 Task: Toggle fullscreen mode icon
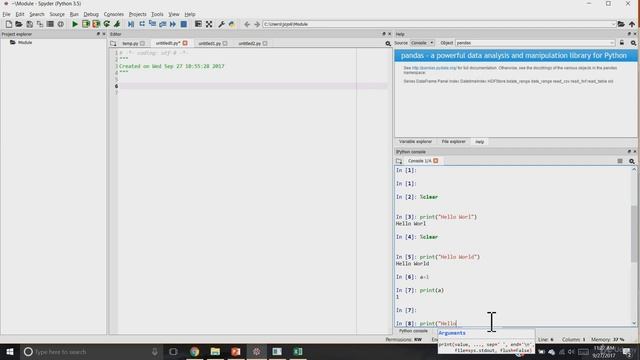(209, 24)
